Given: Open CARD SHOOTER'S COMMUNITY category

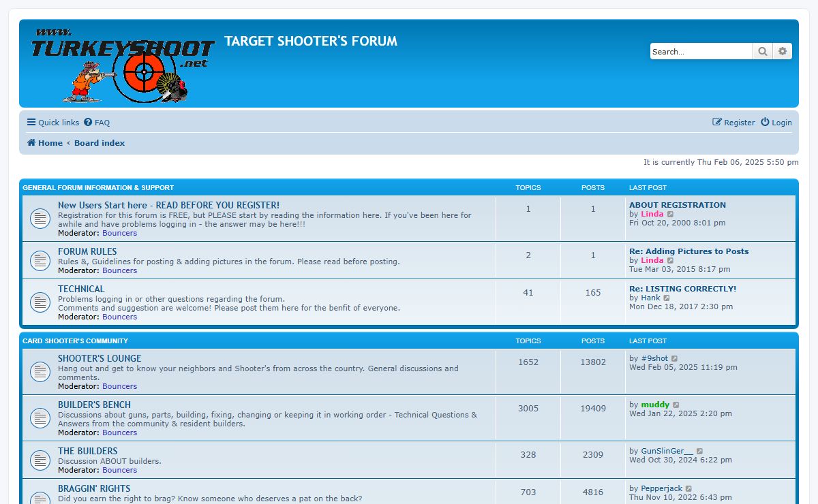Looking at the screenshot, I should coord(75,341).
